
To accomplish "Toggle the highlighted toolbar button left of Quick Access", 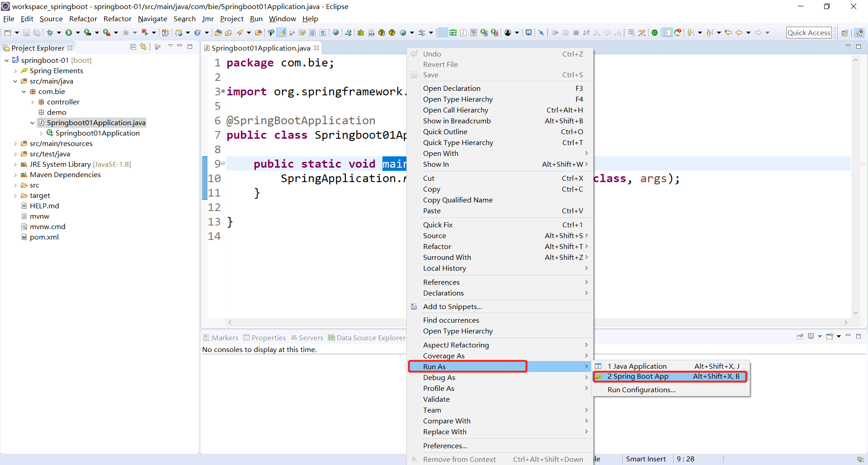I will 667,33.
